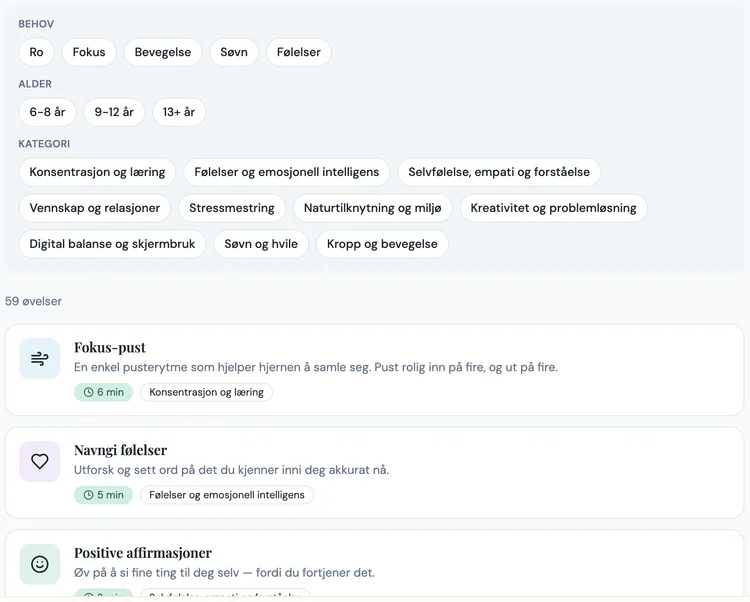Choose Naturtilknytning og miljø category
The width and height of the screenshot is (750, 602).
click(x=372, y=208)
